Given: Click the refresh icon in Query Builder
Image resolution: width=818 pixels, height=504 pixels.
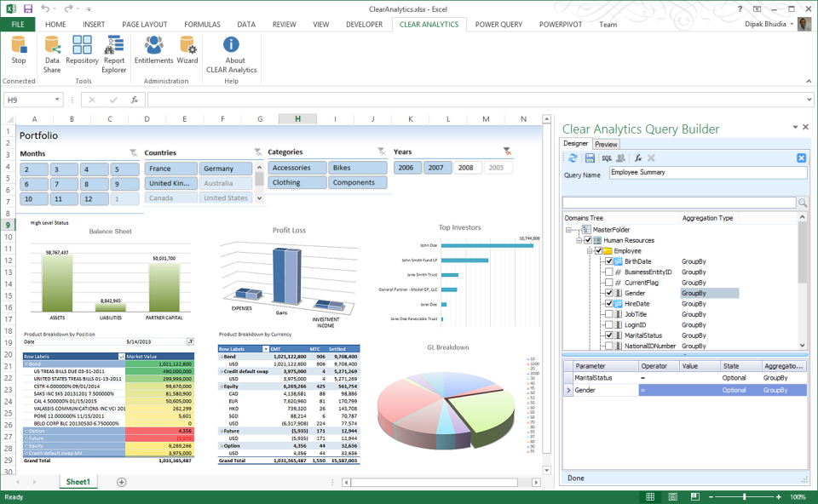Looking at the screenshot, I should [x=572, y=158].
